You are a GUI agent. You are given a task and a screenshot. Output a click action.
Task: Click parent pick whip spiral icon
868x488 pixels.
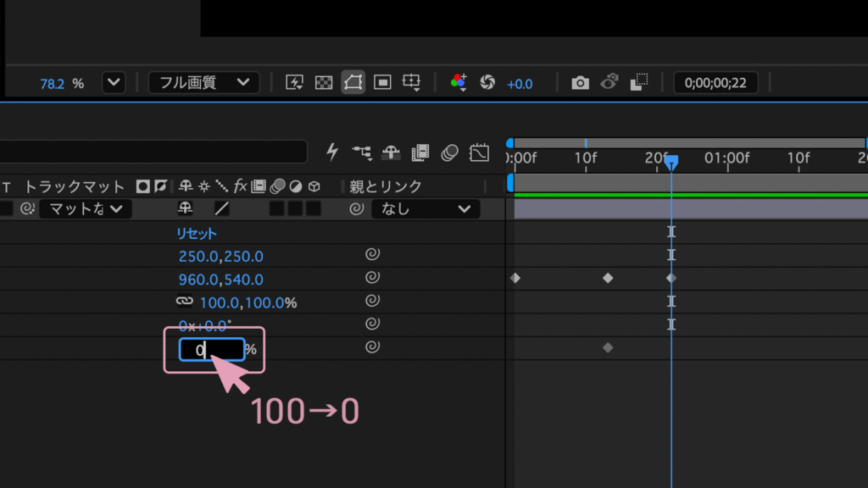coord(357,208)
